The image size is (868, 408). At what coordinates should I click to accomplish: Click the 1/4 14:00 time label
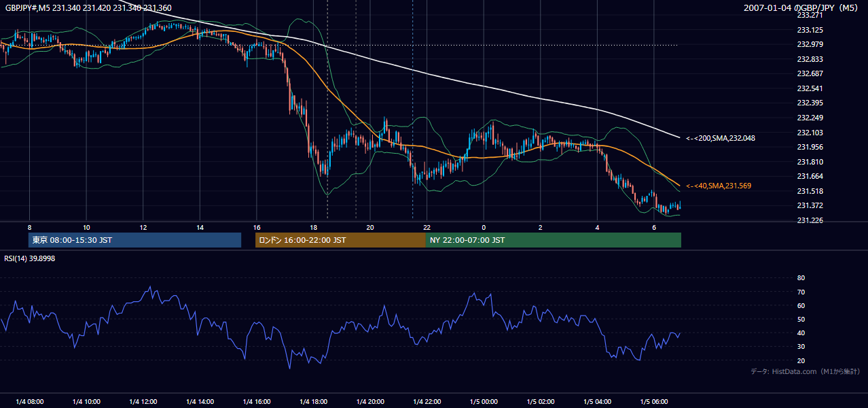click(200, 402)
